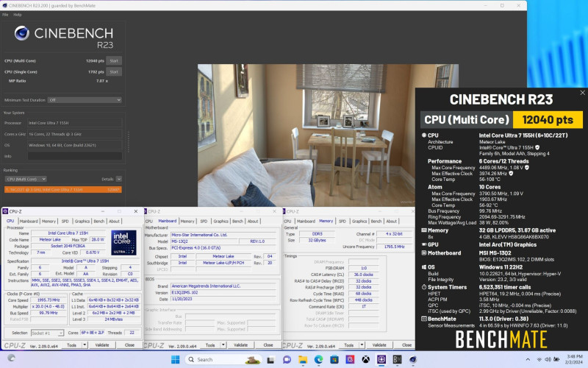
Task: Open the Xbox app on the taskbar
Action: click(x=365, y=360)
